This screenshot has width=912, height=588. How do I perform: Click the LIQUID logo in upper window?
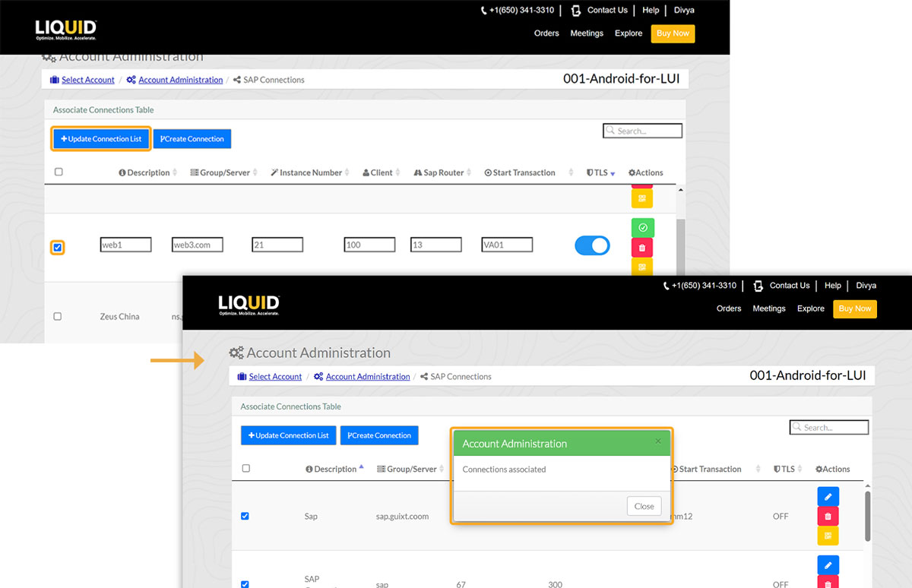(65, 30)
